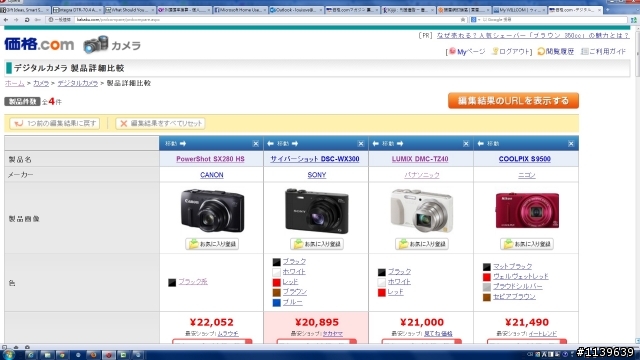This screenshot has height=360, width=640.
Task: Select Canon black color swatch
Action: [172, 282]
